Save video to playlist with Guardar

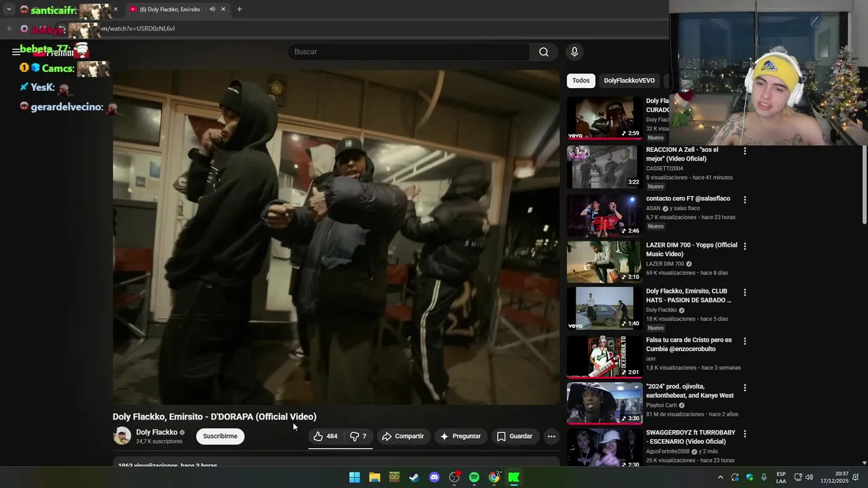pyautogui.click(x=515, y=436)
